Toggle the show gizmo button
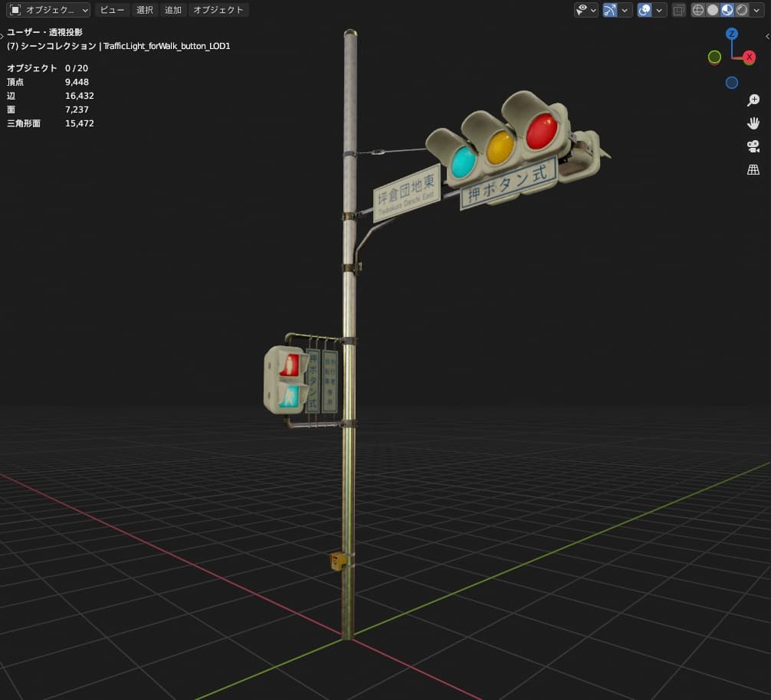The image size is (771, 700). click(x=610, y=10)
